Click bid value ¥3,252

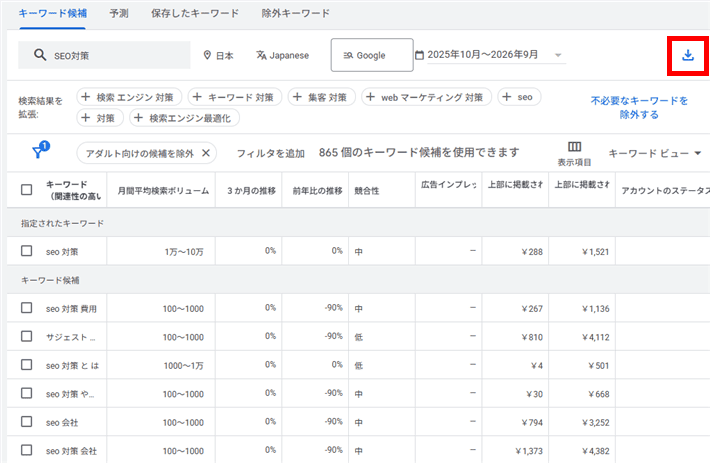pos(595,423)
